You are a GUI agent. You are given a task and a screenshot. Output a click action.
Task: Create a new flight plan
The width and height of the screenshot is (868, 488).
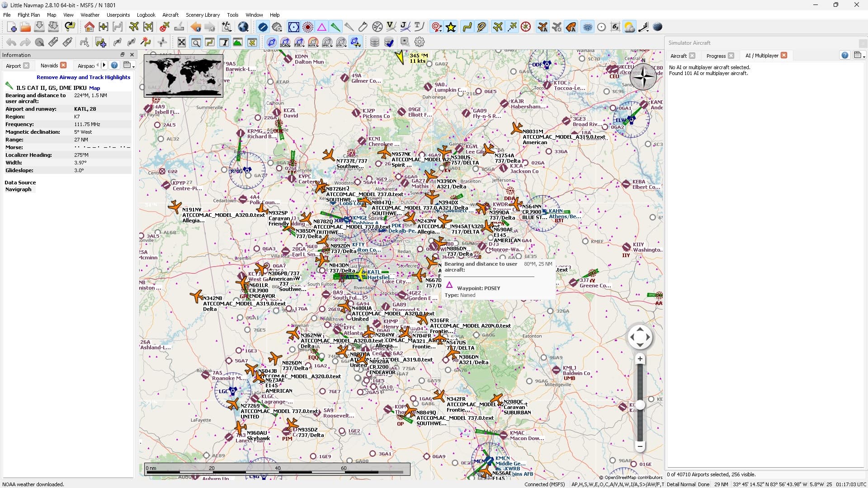(12, 27)
